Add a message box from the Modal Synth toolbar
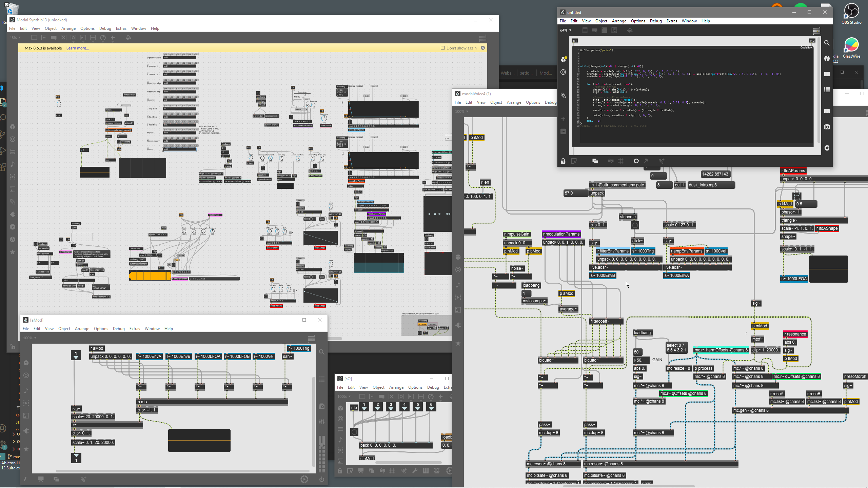The image size is (868, 488). tap(44, 38)
